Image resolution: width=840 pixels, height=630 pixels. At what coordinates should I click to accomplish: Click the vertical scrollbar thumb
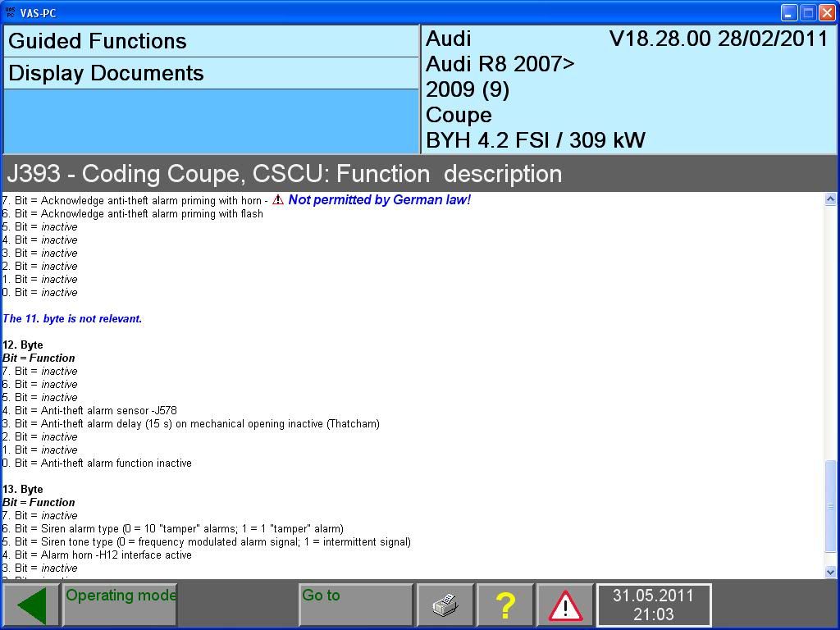pyautogui.click(x=830, y=505)
